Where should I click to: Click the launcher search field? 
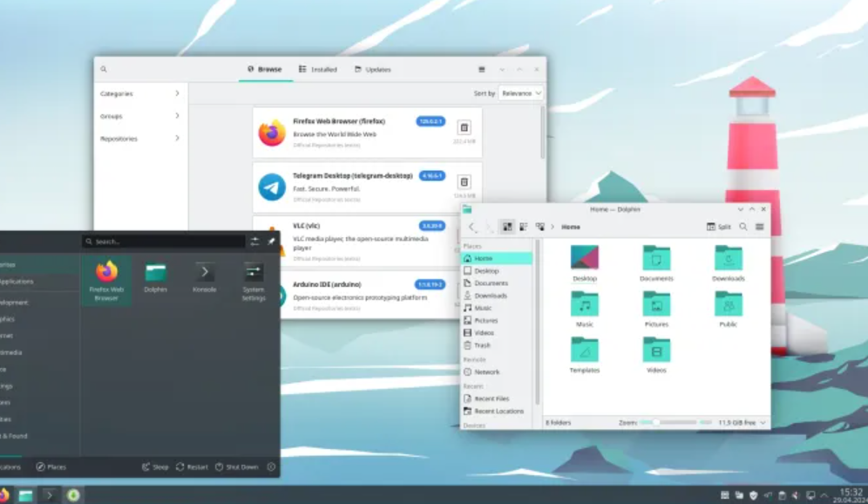click(166, 242)
